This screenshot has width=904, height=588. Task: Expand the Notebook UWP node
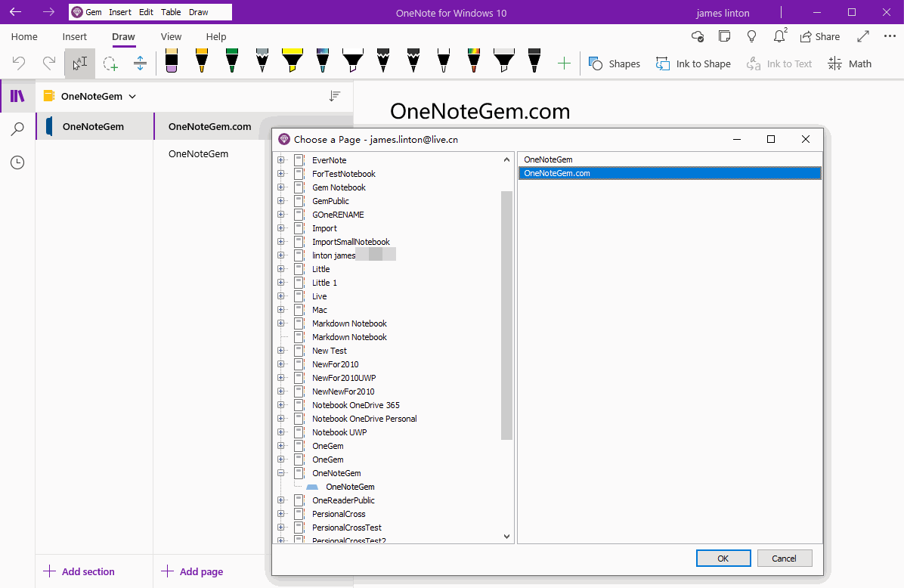pos(280,432)
